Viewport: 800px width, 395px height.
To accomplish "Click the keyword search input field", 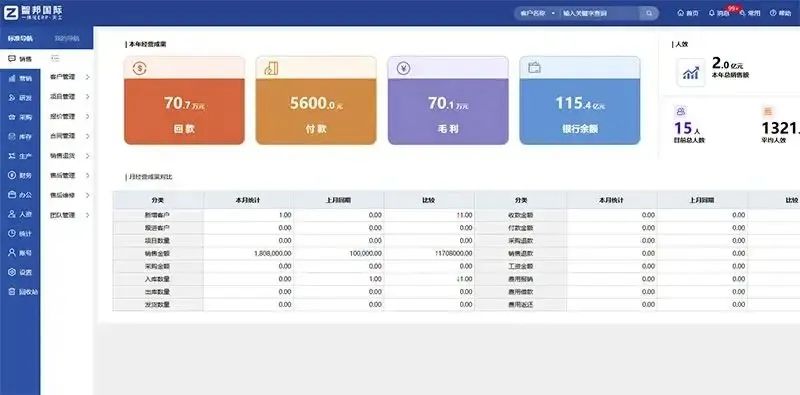I will coord(599,13).
